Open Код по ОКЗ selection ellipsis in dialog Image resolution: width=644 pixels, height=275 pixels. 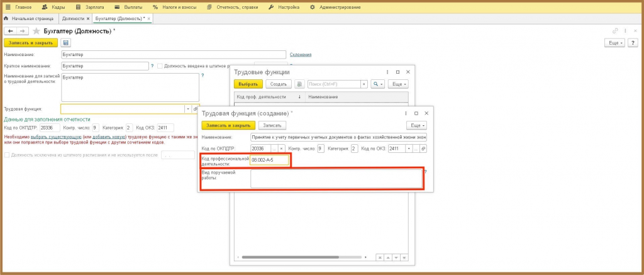click(x=416, y=149)
